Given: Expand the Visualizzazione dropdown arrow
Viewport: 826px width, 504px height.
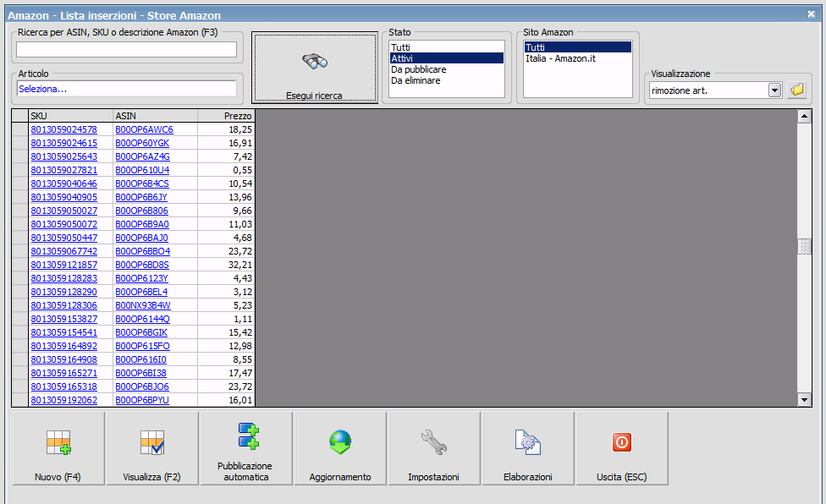Looking at the screenshot, I should [x=774, y=90].
